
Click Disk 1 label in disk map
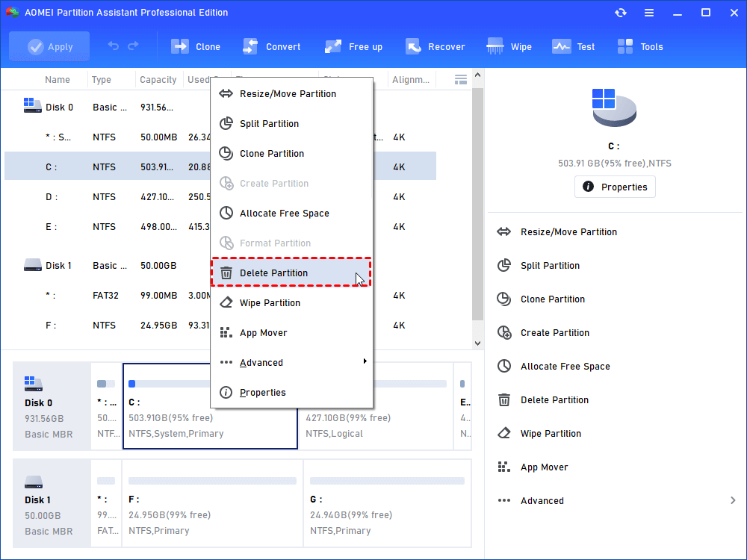52,503
